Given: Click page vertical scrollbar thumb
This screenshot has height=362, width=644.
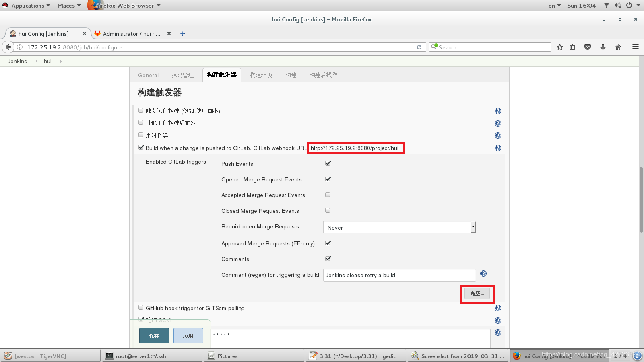Looking at the screenshot, I should point(641,200).
